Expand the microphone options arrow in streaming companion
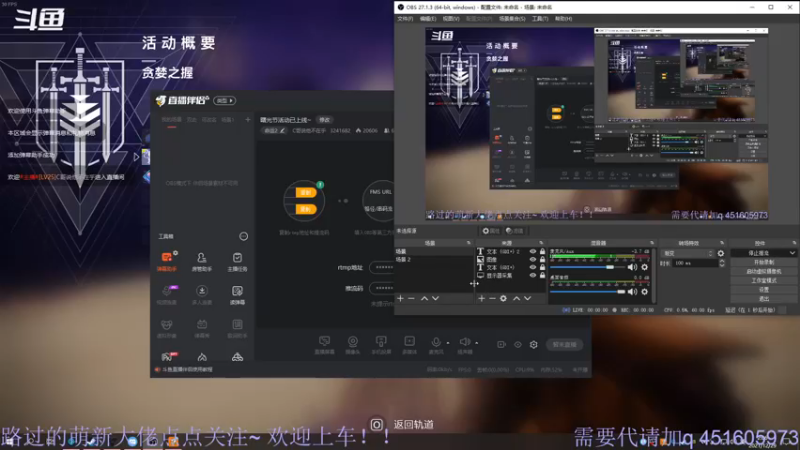 [x=448, y=343]
